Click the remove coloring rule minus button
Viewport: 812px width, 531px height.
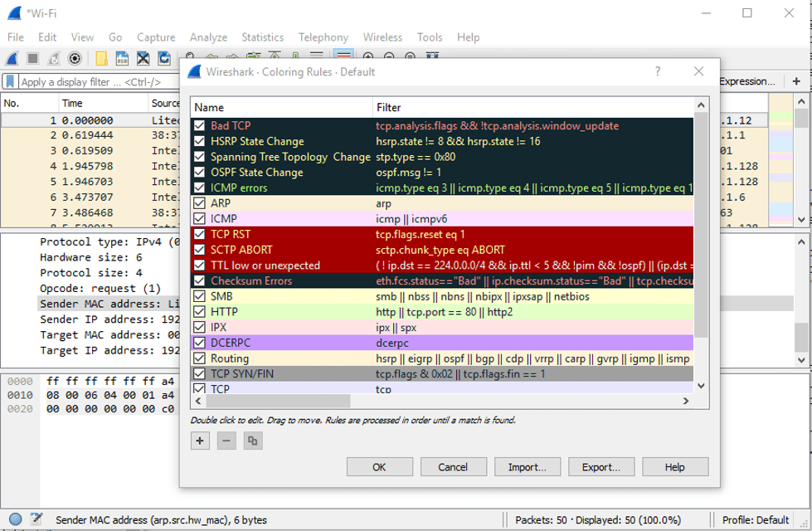[x=226, y=441]
